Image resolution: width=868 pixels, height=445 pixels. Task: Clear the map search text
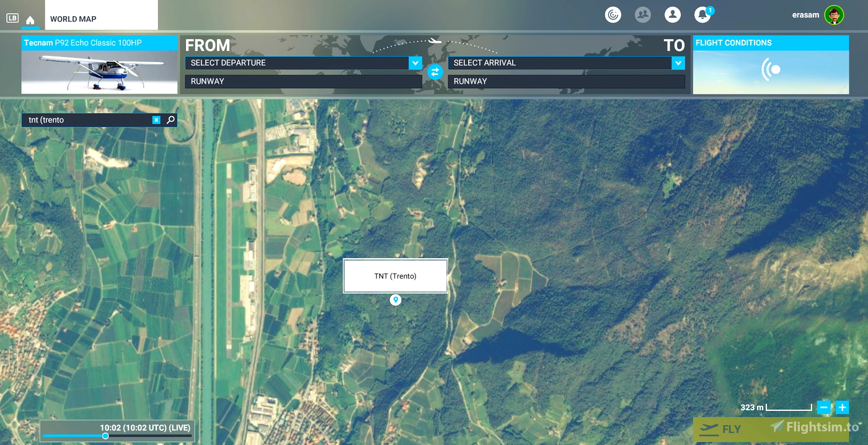[x=156, y=120]
